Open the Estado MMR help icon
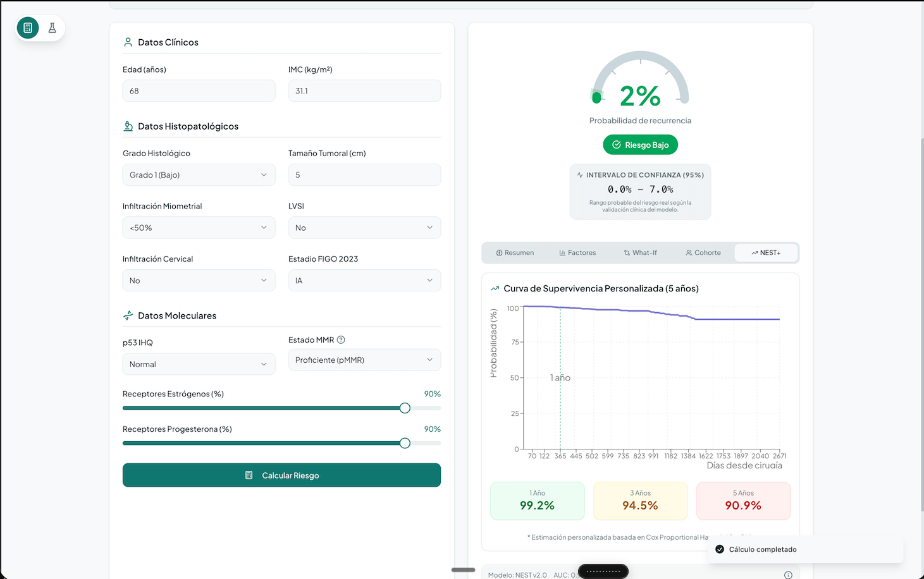Viewport: 924px width, 579px height. (x=341, y=339)
